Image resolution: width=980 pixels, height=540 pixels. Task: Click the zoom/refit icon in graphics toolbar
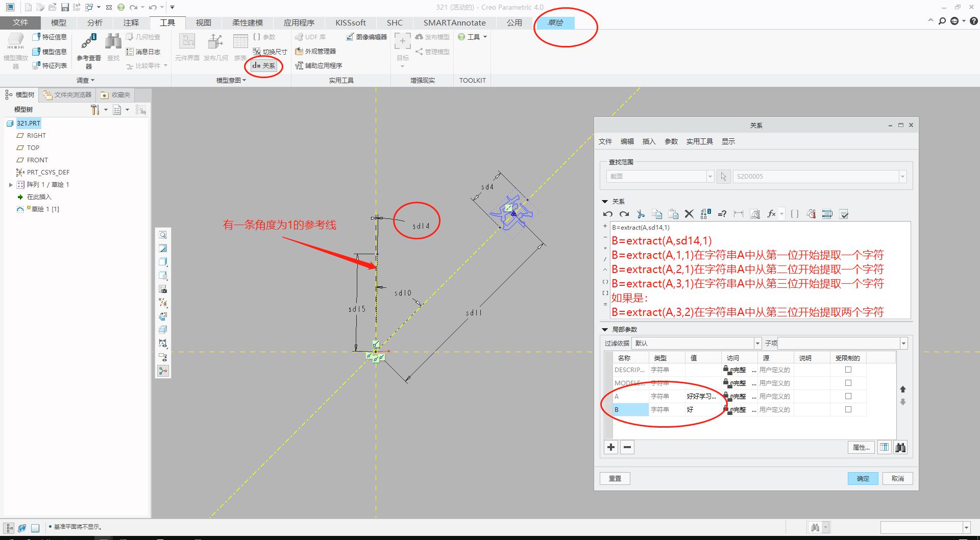[163, 235]
